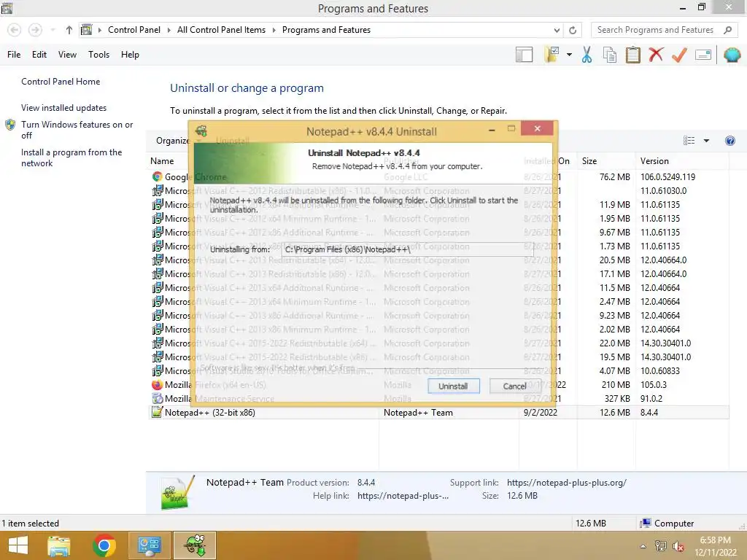The width and height of the screenshot is (747, 560).
Task: Open the View menu
Action: (x=67, y=54)
